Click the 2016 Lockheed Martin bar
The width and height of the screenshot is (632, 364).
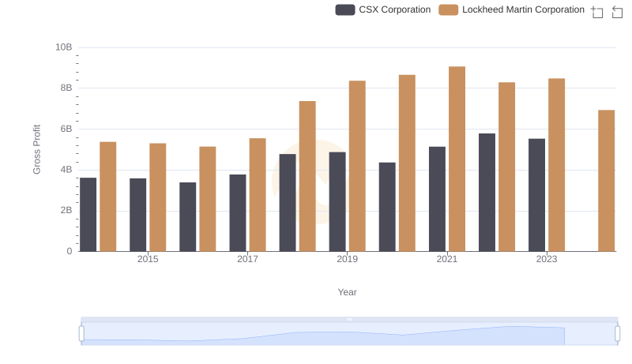tap(208, 199)
